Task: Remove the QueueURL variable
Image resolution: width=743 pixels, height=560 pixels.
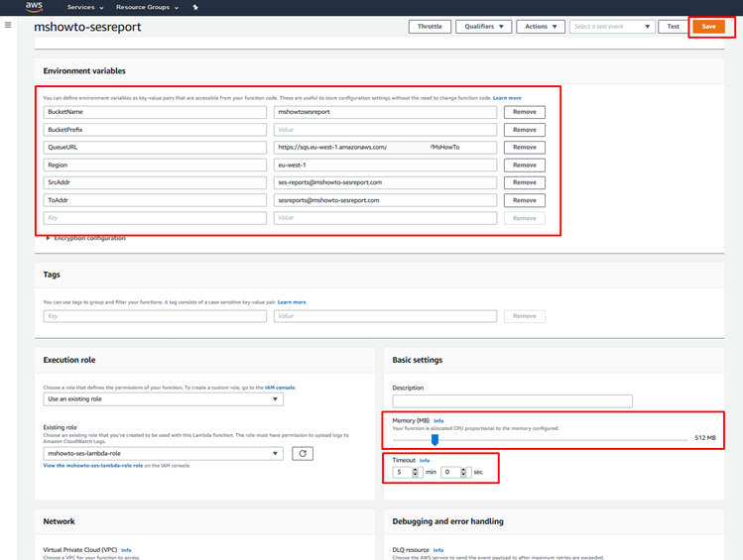Action: [x=525, y=148]
